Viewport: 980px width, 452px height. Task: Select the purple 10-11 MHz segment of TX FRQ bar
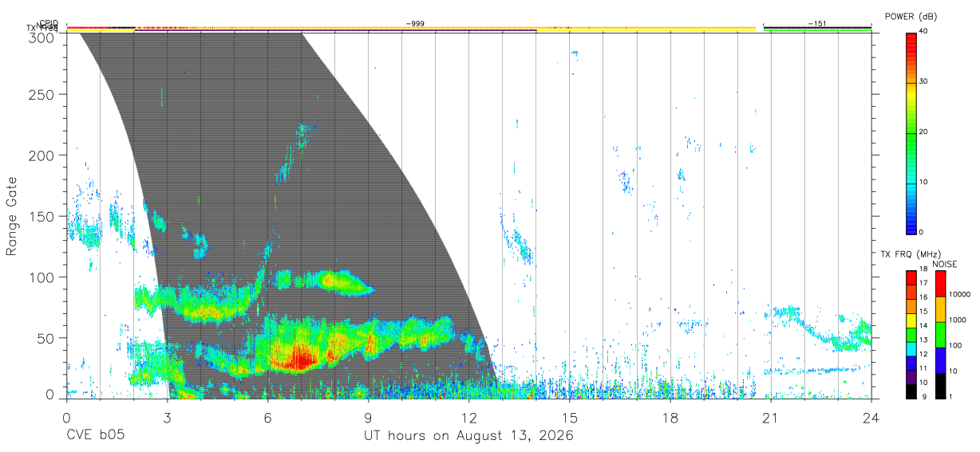pos(911,375)
